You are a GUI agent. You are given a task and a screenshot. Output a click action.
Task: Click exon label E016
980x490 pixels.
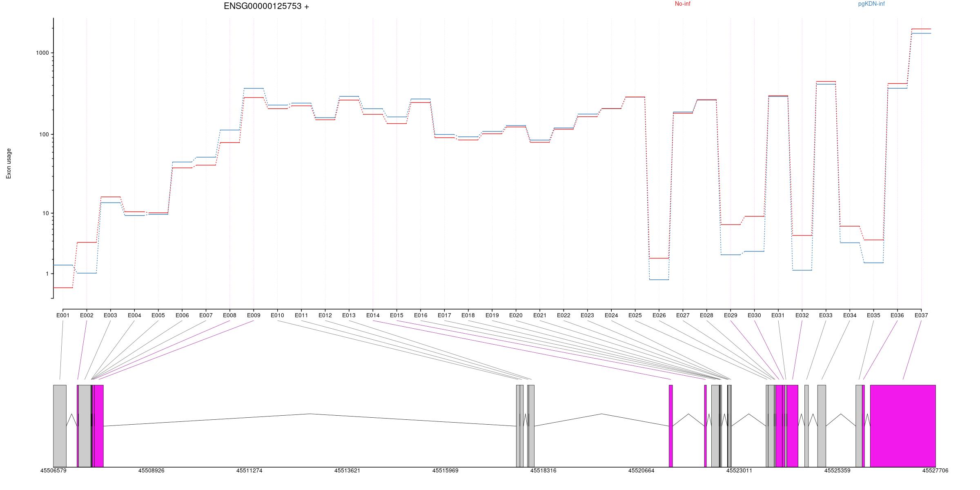tap(421, 315)
